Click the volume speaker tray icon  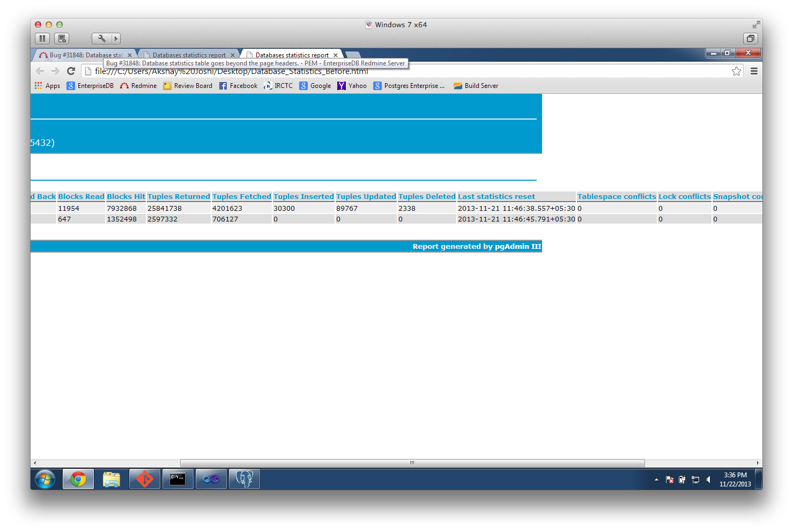(708, 479)
